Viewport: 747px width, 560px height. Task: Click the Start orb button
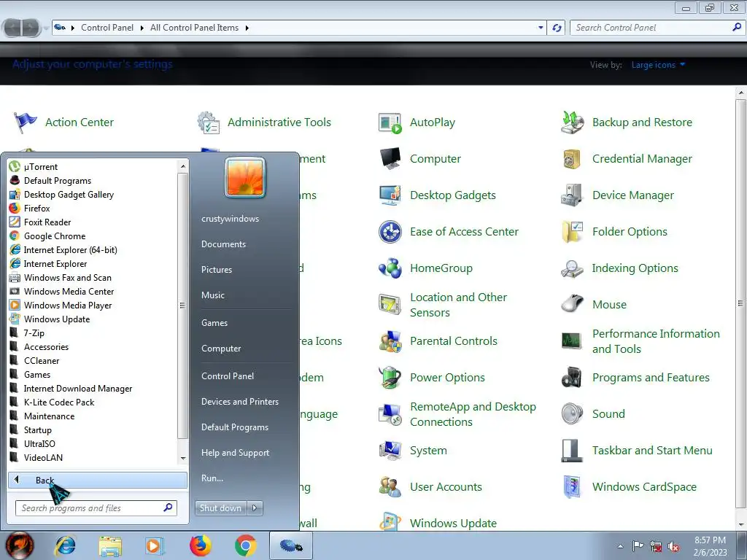click(20, 545)
